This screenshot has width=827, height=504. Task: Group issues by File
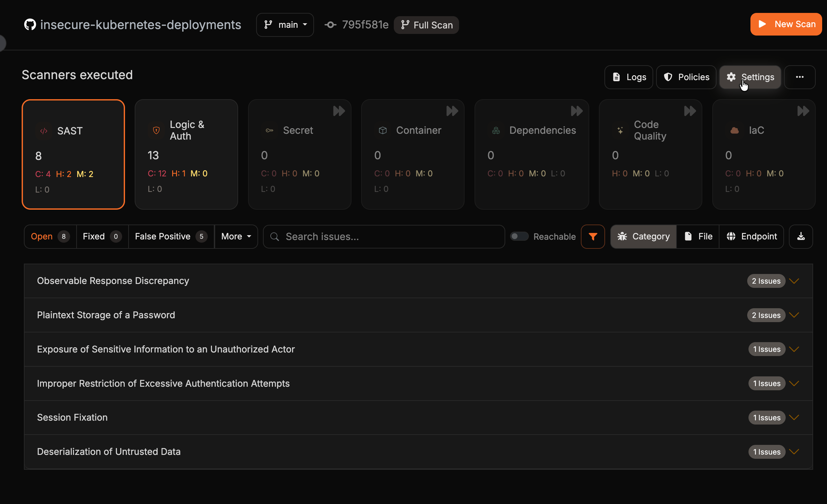point(698,236)
